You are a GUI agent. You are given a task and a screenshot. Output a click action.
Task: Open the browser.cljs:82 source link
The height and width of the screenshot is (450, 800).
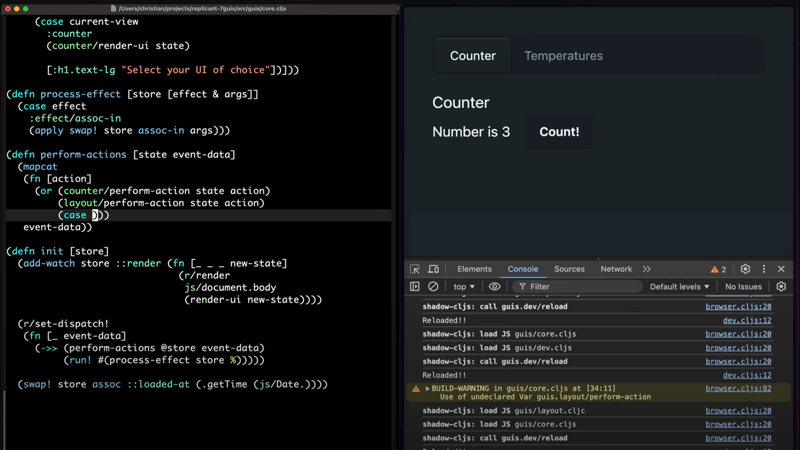[x=738, y=389]
